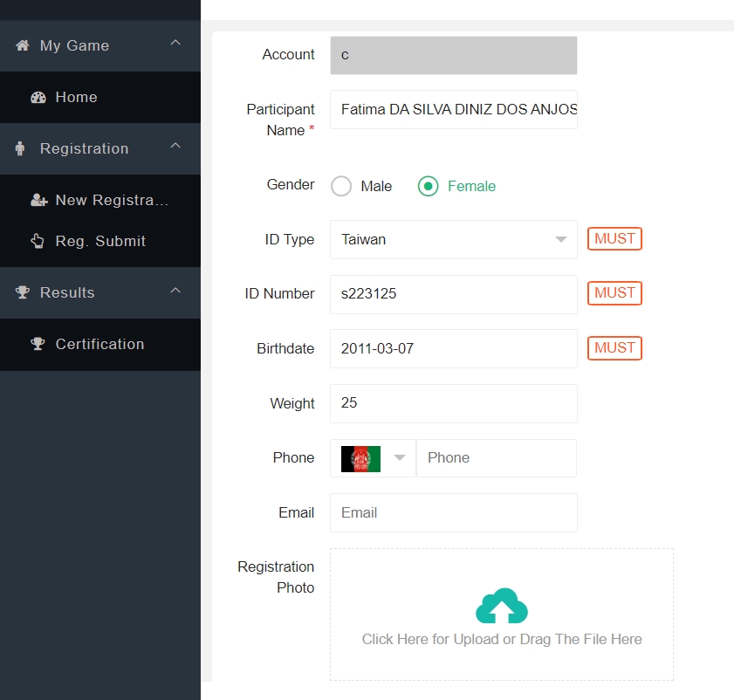Click the Birthdate field
Image resolution: width=734 pixels, height=700 pixels.
tap(453, 348)
